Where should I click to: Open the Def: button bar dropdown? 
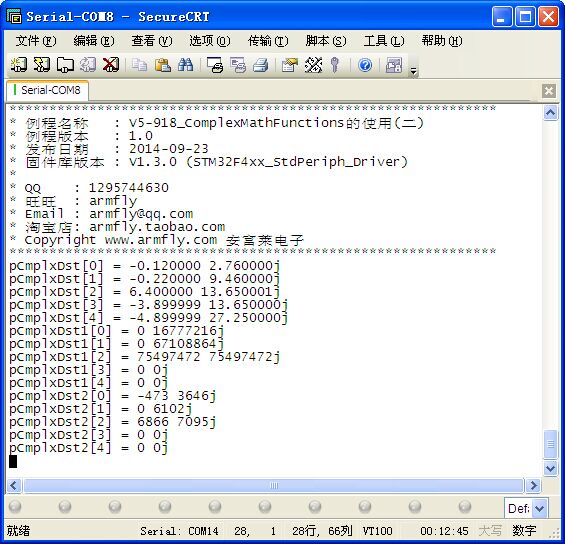coord(539,508)
